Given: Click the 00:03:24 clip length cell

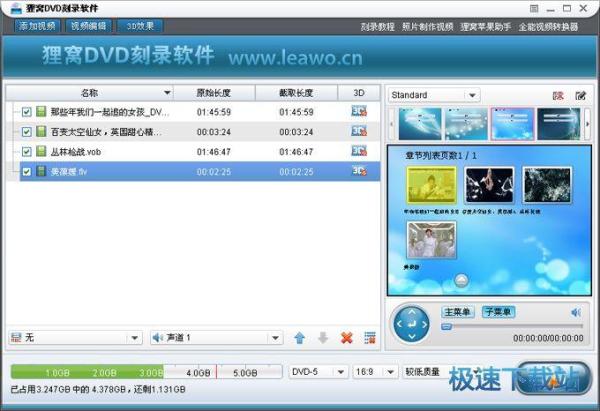Looking at the screenshot, I should click(296, 132).
